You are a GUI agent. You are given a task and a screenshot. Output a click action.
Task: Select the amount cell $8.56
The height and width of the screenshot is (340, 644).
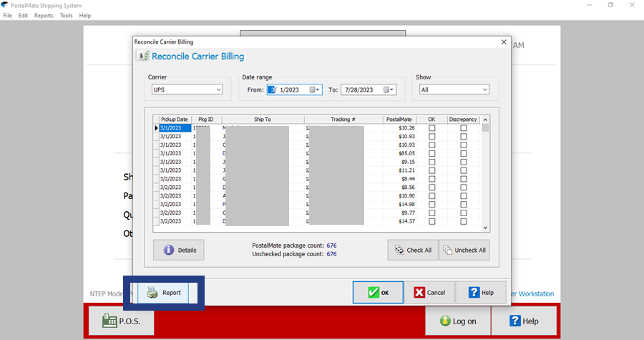(x=399, y=188)
